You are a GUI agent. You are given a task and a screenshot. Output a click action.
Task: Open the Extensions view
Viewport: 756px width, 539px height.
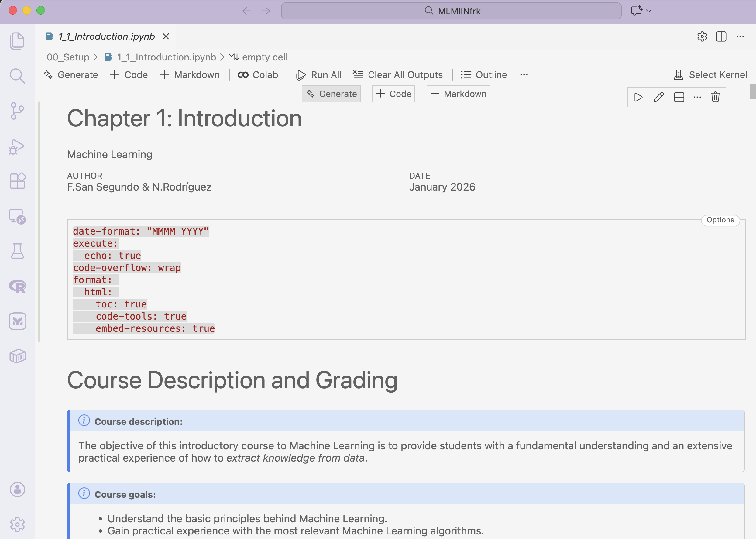click(x=17, y=181)
